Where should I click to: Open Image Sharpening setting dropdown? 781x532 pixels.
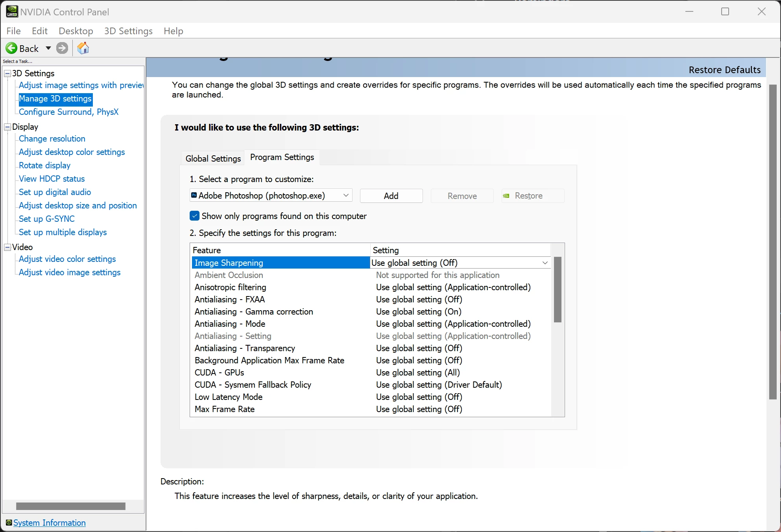pos(545,263)
